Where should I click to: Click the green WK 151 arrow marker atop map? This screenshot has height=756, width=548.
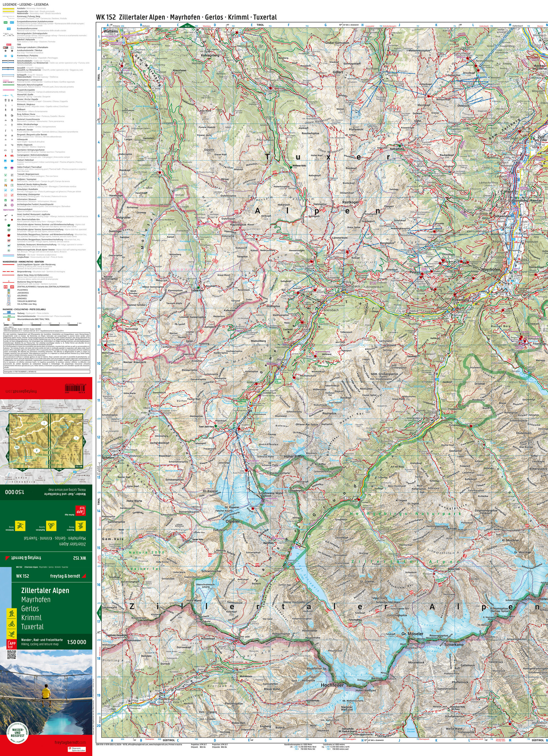tap(187, 25)
